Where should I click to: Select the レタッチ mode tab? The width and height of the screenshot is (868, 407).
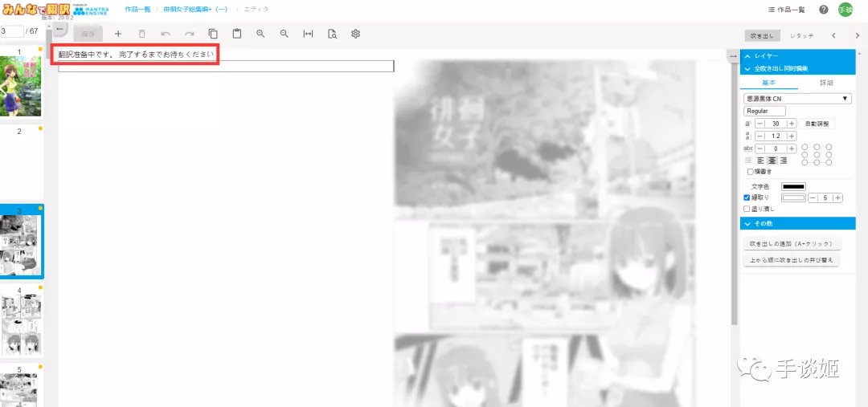(x=802, y=35)
